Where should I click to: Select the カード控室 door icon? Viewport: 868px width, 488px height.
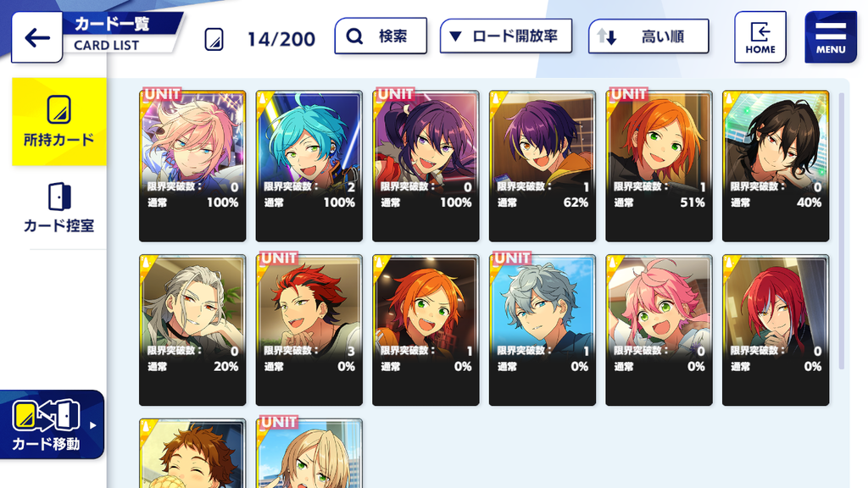tap(59, 197)
